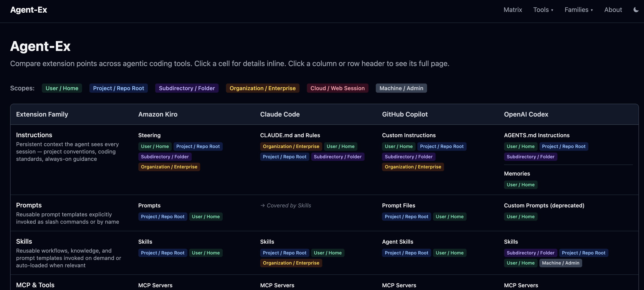Select the Cloud / Web Session scope badge
Screen dimensions: 644x290
pyautogui.click(x=337, y=88)
